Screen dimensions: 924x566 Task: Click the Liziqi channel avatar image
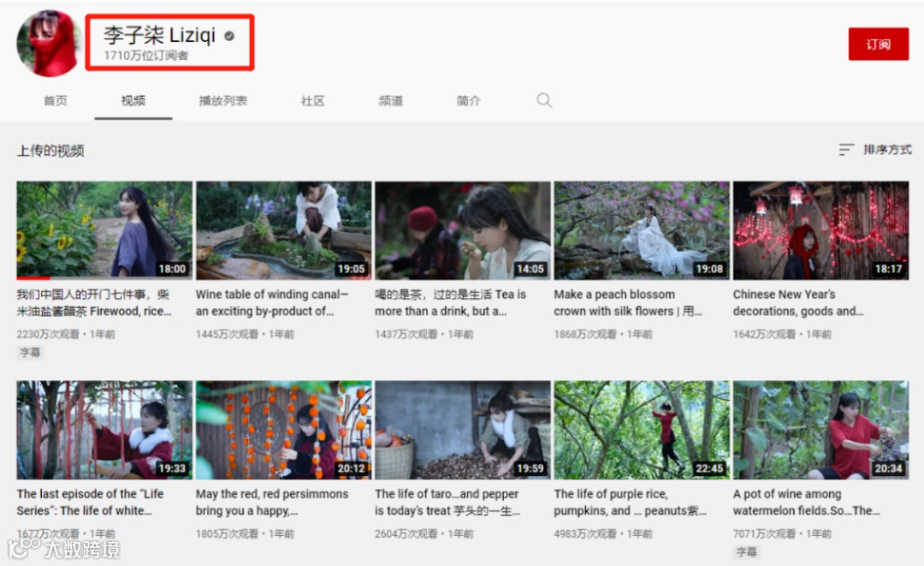pos(50,43)
